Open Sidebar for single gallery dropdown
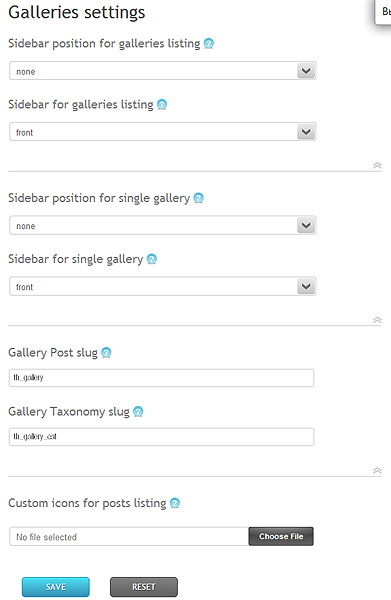391x600 pixels. [x=163, y=287]
